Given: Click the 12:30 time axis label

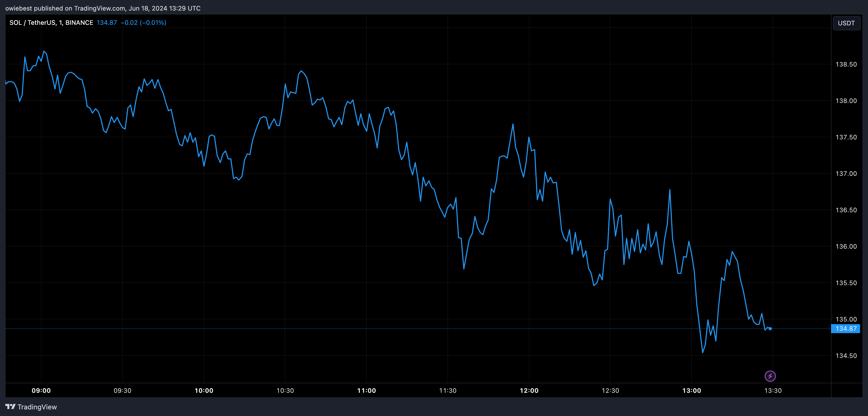Looking at the screenshot, I should click(610, 390).
